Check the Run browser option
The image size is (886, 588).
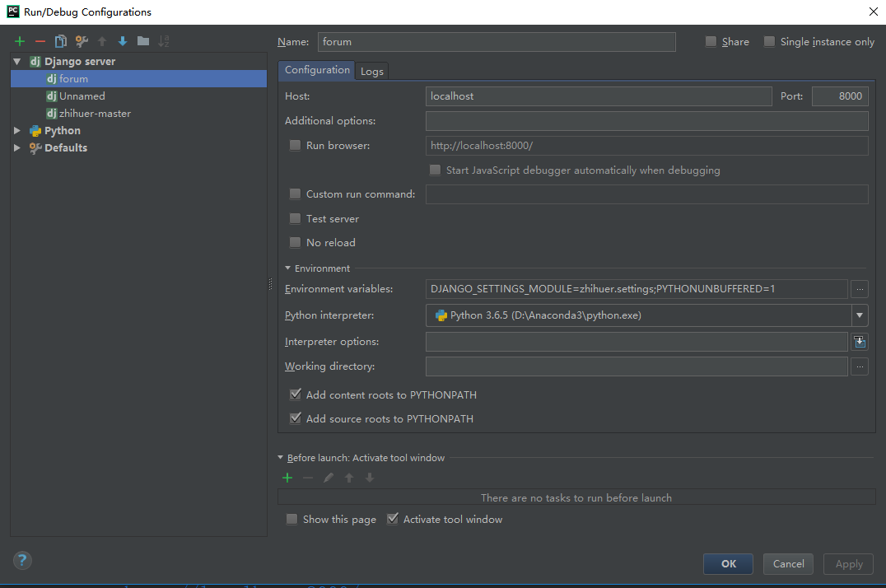[x=295, y=145]
